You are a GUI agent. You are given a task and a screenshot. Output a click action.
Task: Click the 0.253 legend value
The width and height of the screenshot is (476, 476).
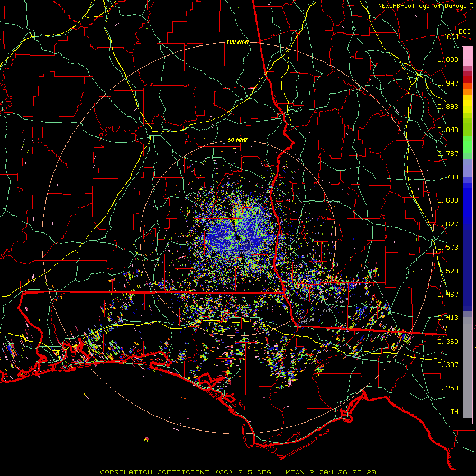448,388
